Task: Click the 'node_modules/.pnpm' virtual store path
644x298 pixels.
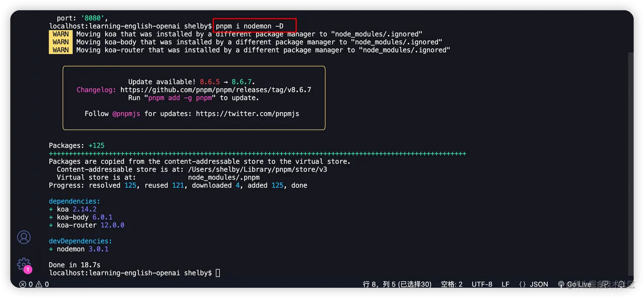Action: (224, 177)
